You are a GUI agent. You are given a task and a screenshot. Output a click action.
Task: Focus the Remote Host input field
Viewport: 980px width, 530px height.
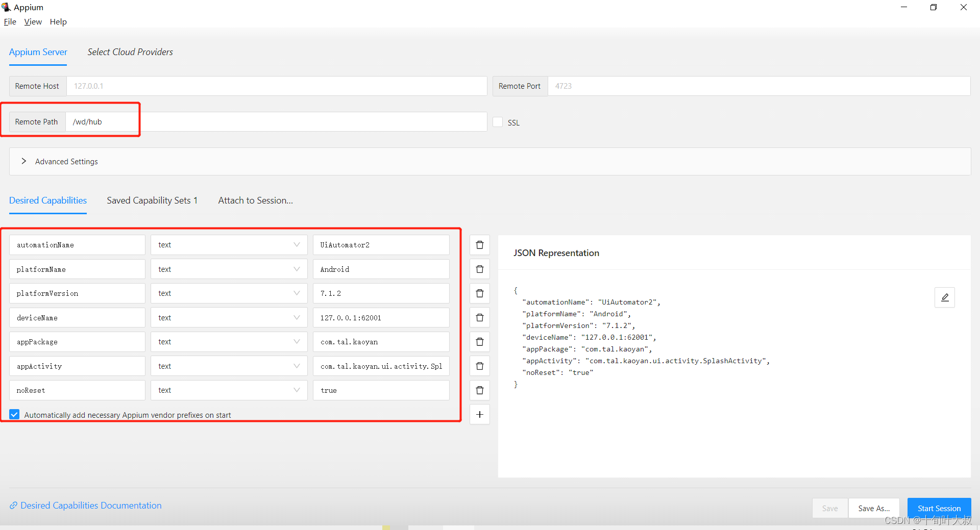[277, 86]
